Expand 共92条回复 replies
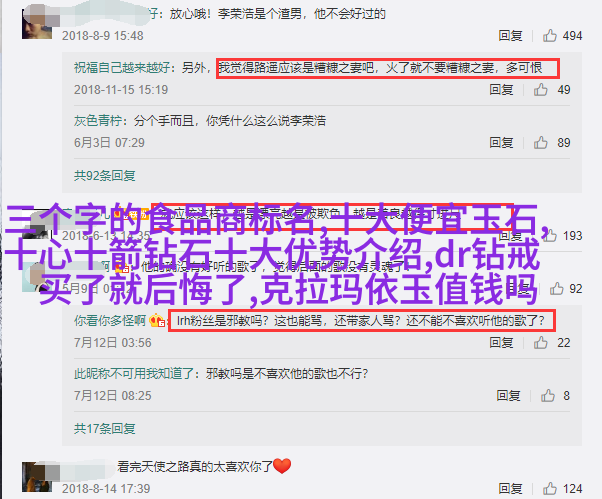The image size is (602, 499). 104,176
